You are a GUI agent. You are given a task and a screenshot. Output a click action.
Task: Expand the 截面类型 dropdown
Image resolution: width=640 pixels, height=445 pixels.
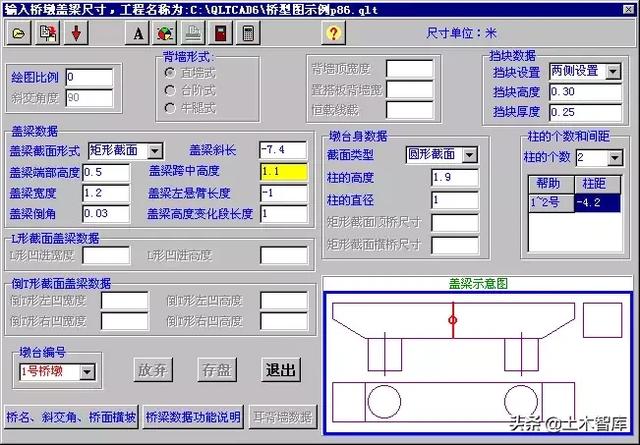pos(469,154)
